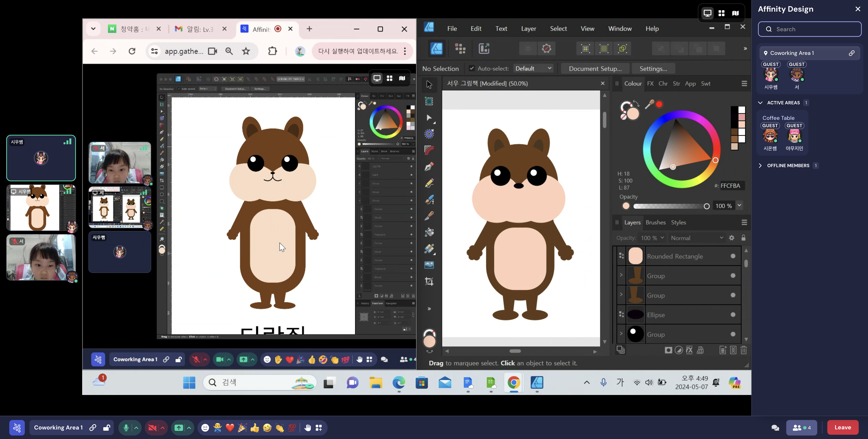
Task: Click the Chrome update relaunch message
Action: point(358,51)
